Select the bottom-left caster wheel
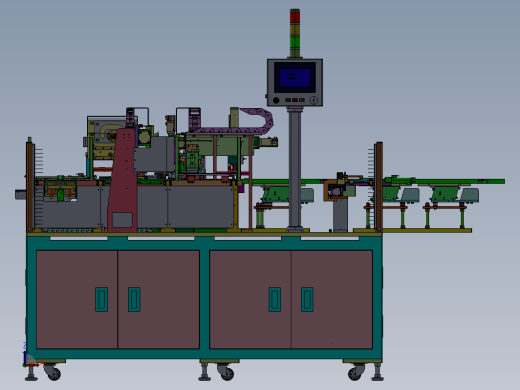Viewport: 520px width, 390px height. [x=53, y=373]
